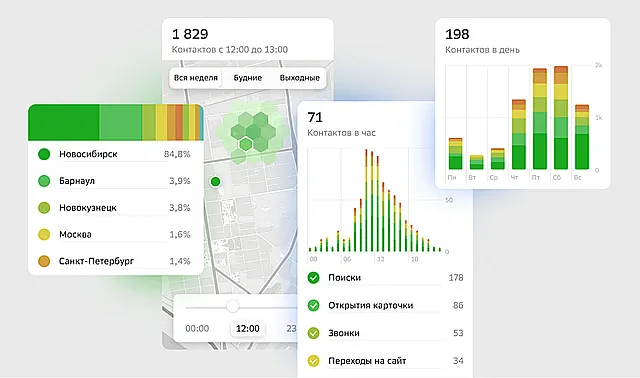Click the Новосибирск green legend dot
The height and width of the screenshot is (378, 640).
pos(44,154)
